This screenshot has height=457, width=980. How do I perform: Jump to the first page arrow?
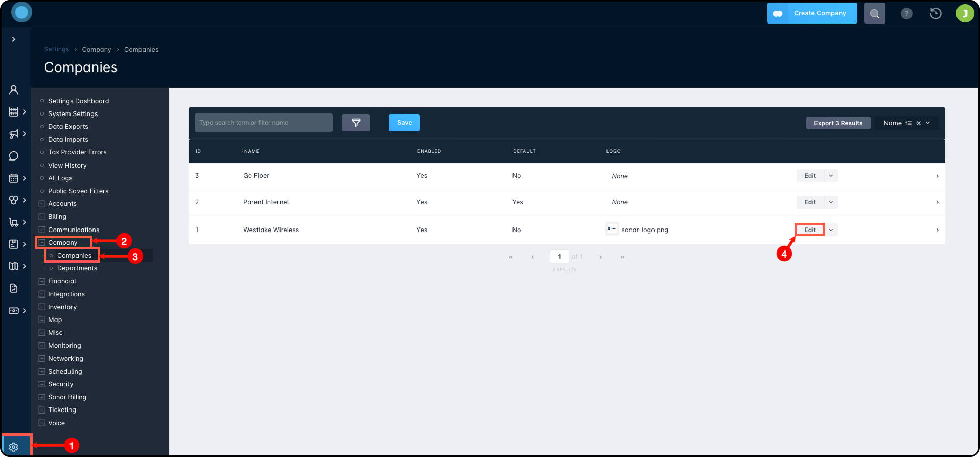click(x=511, y=257)
